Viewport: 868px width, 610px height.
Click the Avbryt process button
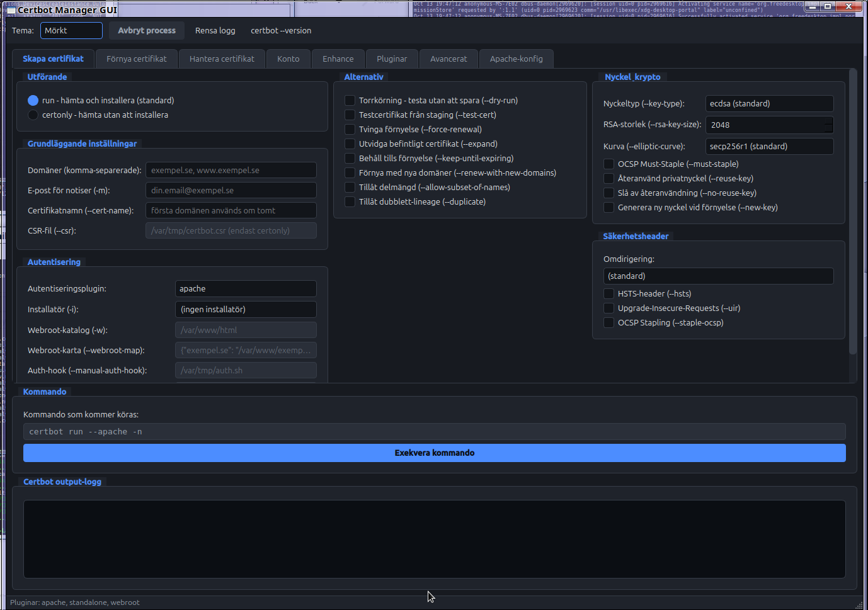click(147, 30)
